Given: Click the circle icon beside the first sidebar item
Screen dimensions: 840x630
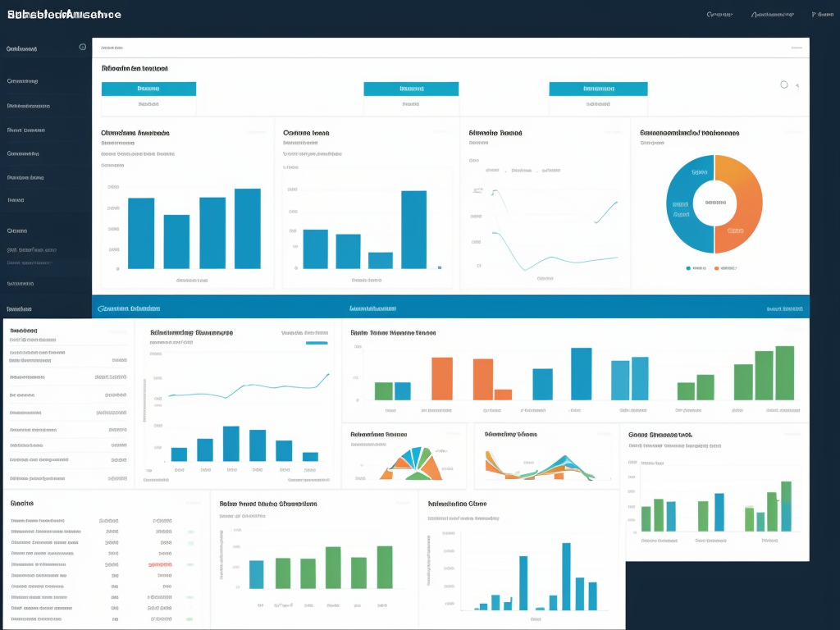Looking at the screenshot, I should pos(82,48).
